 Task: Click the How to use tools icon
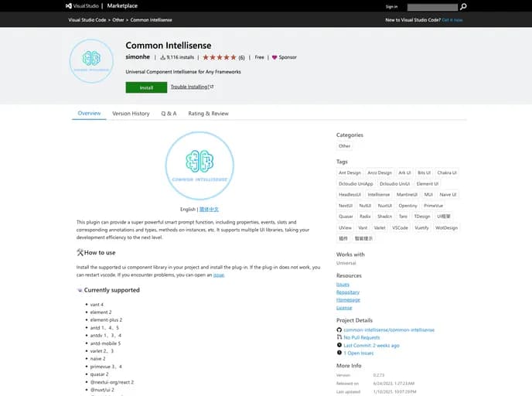coord(80,252)
